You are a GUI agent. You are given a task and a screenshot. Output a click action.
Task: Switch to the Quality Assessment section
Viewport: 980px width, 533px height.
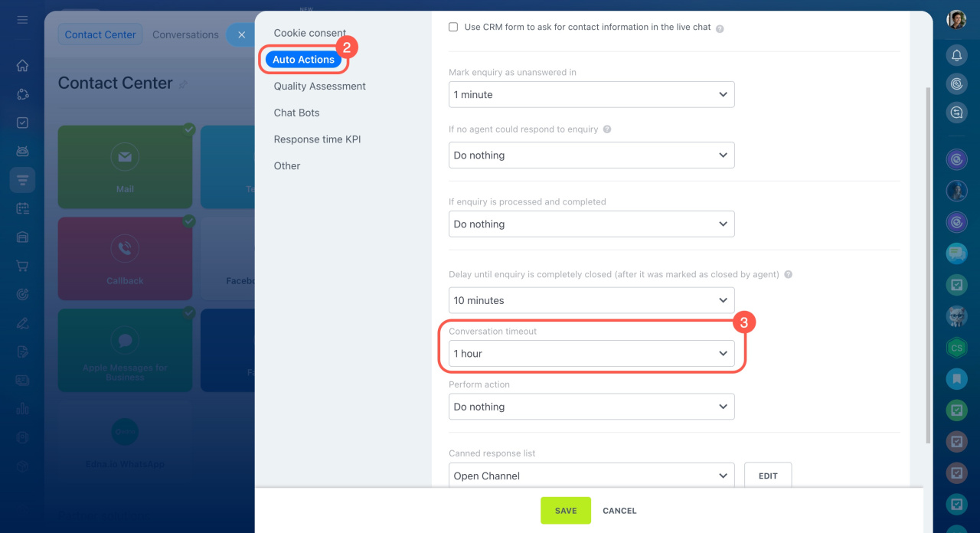click(319, 87)
